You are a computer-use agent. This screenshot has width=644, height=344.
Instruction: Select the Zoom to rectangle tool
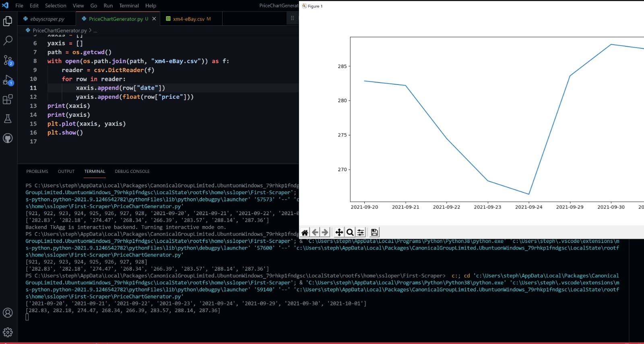(350, 232)
